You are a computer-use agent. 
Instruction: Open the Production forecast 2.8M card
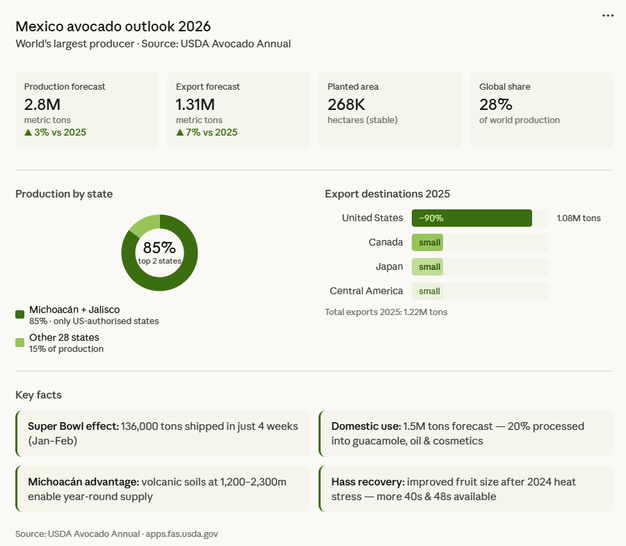86,109
